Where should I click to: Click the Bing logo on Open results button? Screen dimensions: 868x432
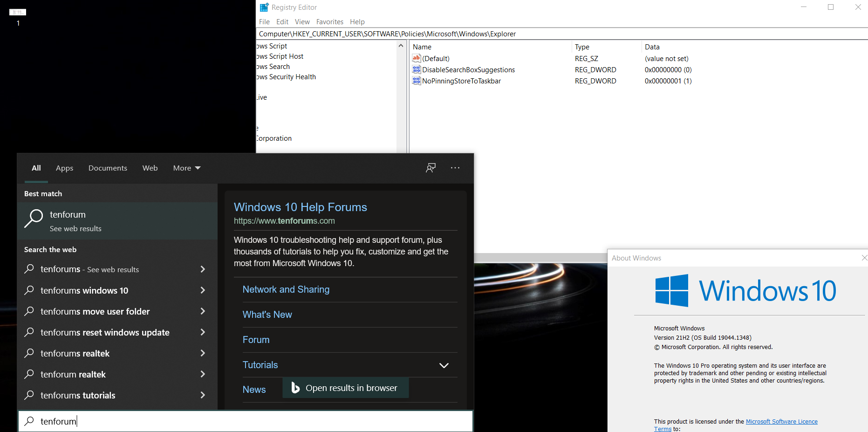(x=295, y=388)
